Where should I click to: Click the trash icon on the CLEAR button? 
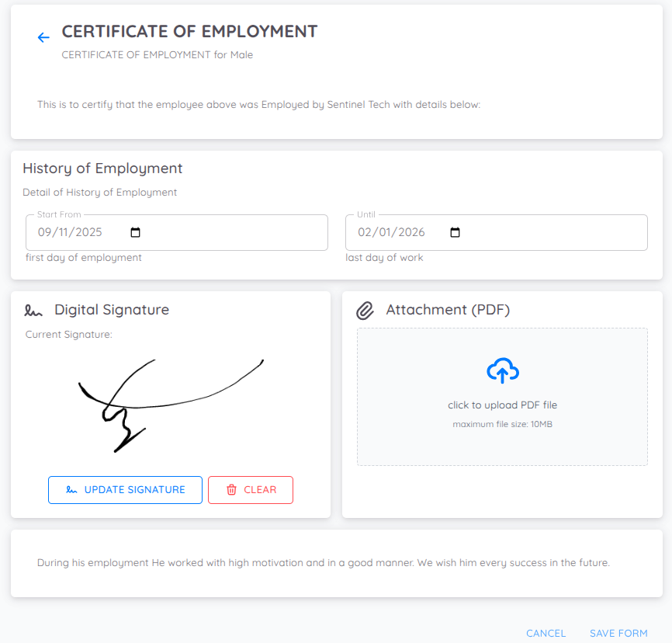click(232, 490)
